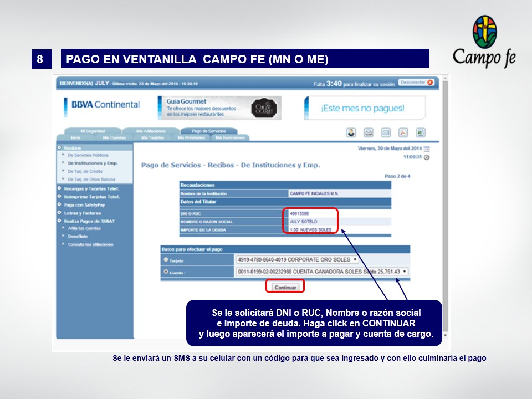Image resolution: width=532 pixels, height=399 pixels.
Task: Open De Servicios Públicos link
Action: point(88,155)
